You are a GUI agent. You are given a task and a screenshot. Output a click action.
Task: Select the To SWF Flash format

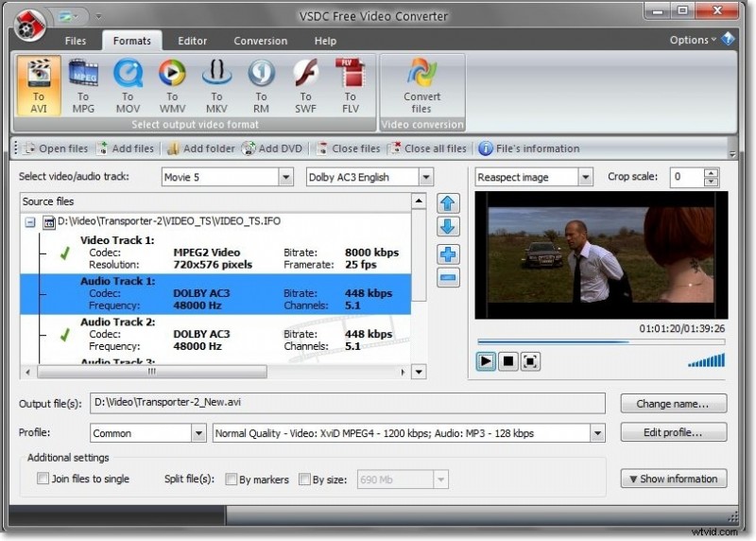pos(305,86)
